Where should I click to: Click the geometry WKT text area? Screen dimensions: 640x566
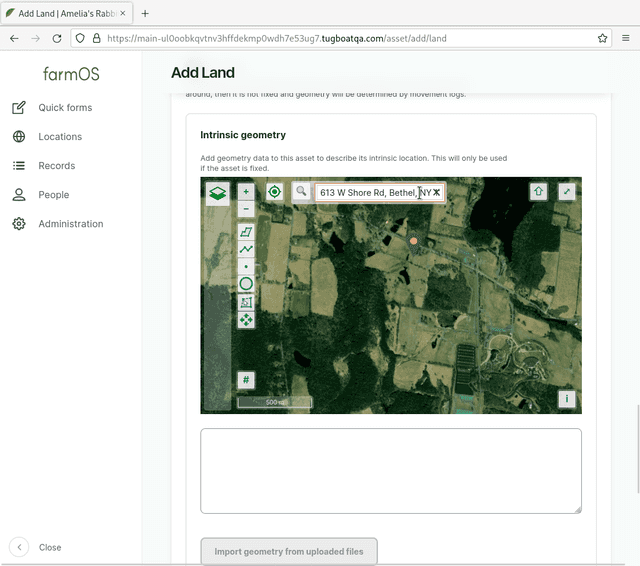[391, 471]
